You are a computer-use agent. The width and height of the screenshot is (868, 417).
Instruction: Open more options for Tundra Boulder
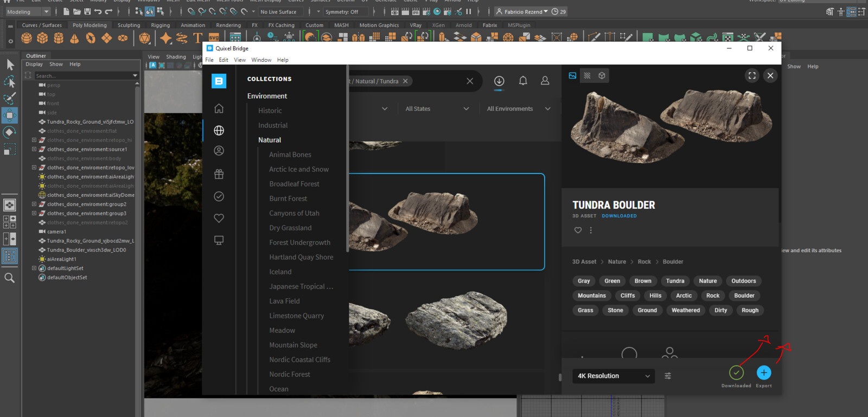[591, 230]
